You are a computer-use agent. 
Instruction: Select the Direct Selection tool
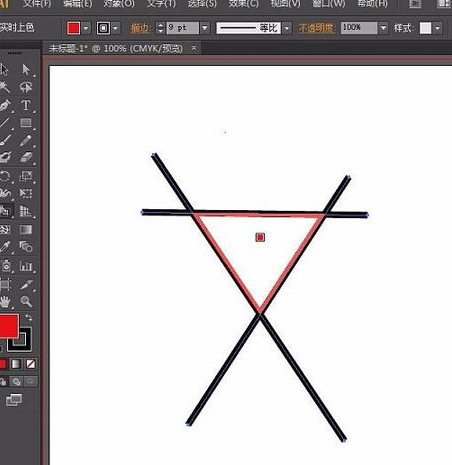tap(26, 69)
